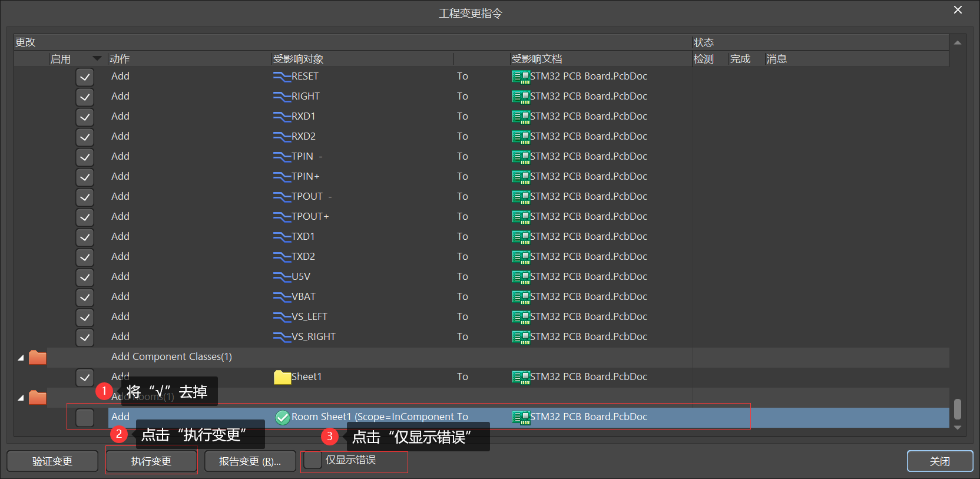Click the net icon beside VS_LEFT
The height and width of the screenshot is (479, 980).
[282, 317]
